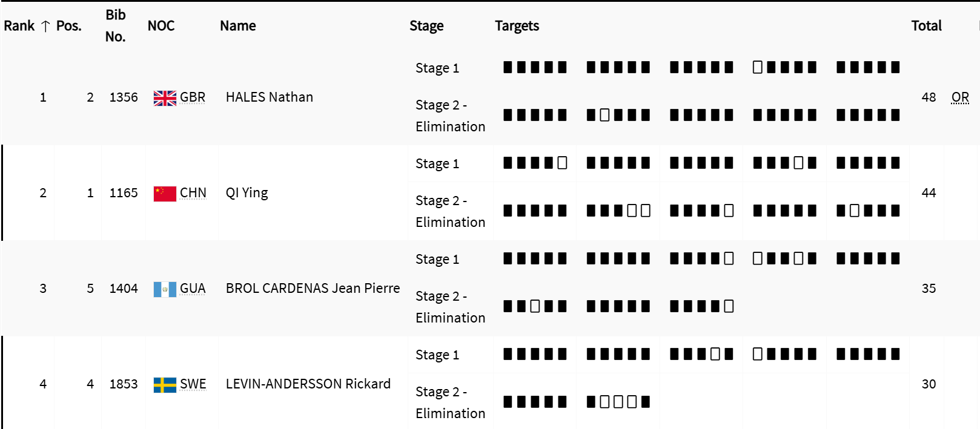Screen dimensions: 980x429
Task: Select athlete name HALES Nathan
Action: click(270, 97)
